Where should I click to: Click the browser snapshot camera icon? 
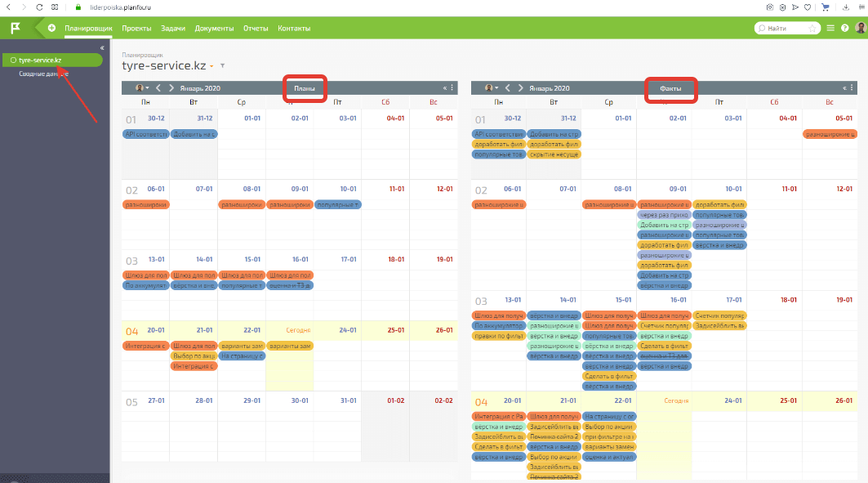point(769,7)
